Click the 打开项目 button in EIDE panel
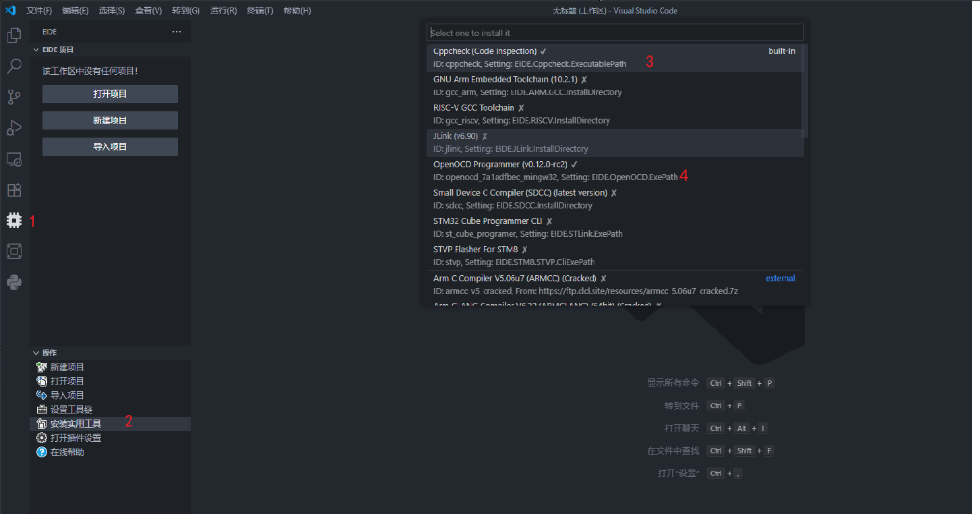 [110, 94]
